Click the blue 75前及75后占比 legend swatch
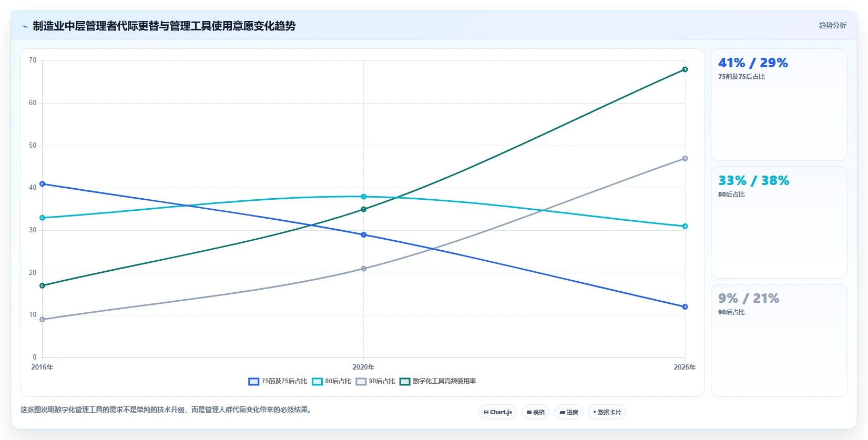Screen dimensions: 868x440 tap(254, 382)
